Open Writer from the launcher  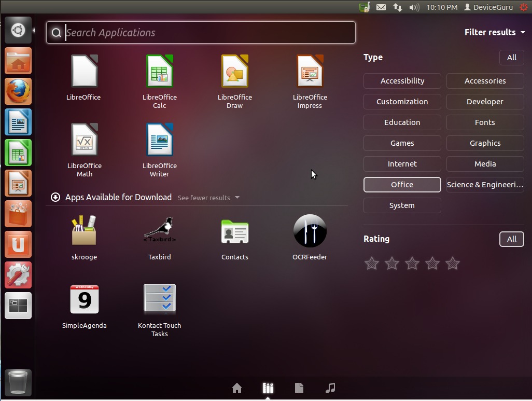point(18,122)
